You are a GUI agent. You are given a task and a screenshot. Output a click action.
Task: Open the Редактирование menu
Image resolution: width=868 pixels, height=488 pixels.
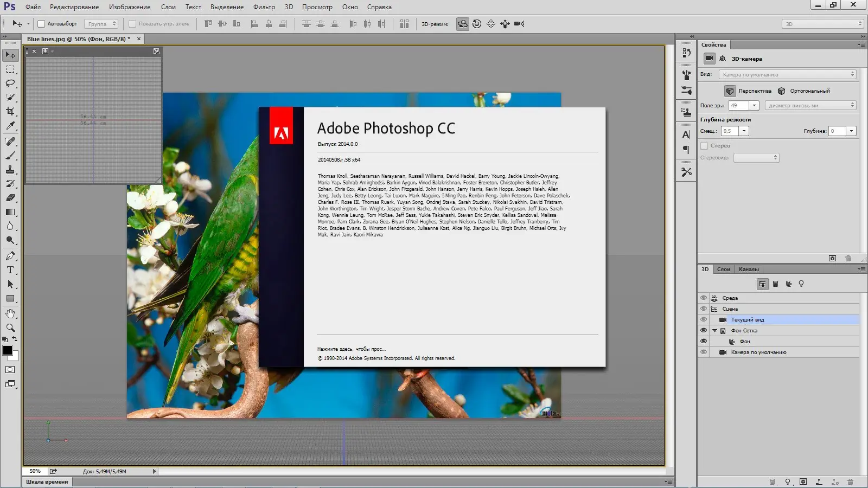(74, 7)
